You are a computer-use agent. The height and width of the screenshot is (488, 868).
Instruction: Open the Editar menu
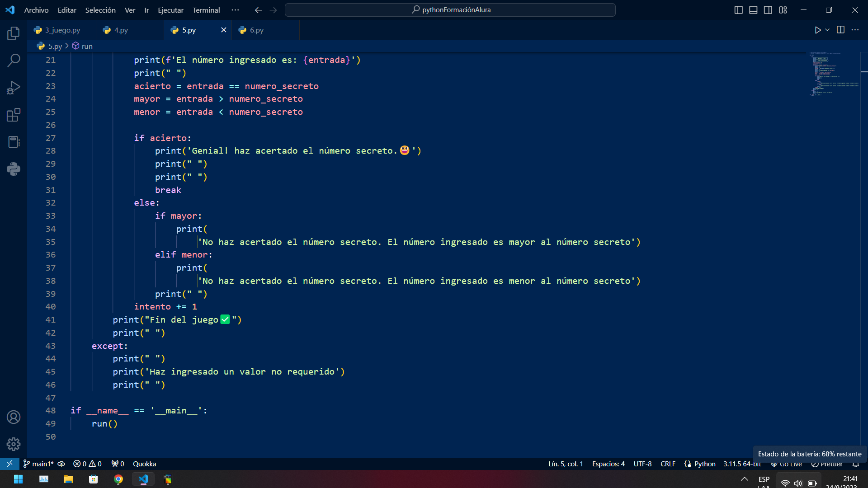point(67,10)
